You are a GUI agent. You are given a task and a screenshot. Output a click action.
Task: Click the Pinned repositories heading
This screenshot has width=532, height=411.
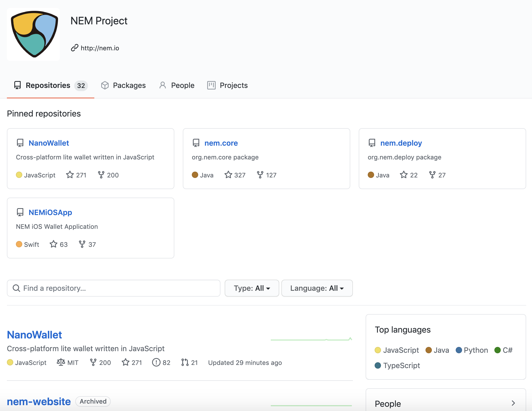click(x=44, y=114)
